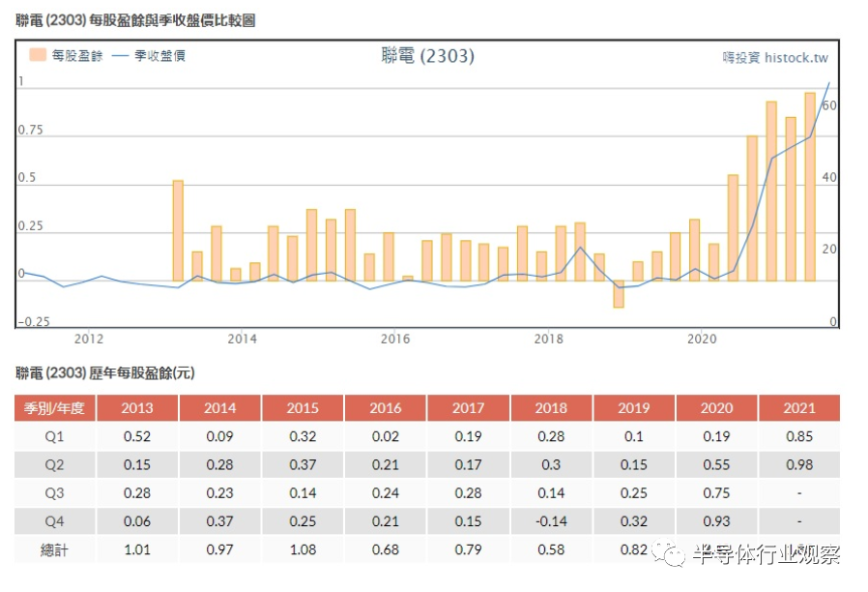Click the 2013 Q4 value 0.06
The height and width of the screenshot is (592, 868).
tap(137, 521)
